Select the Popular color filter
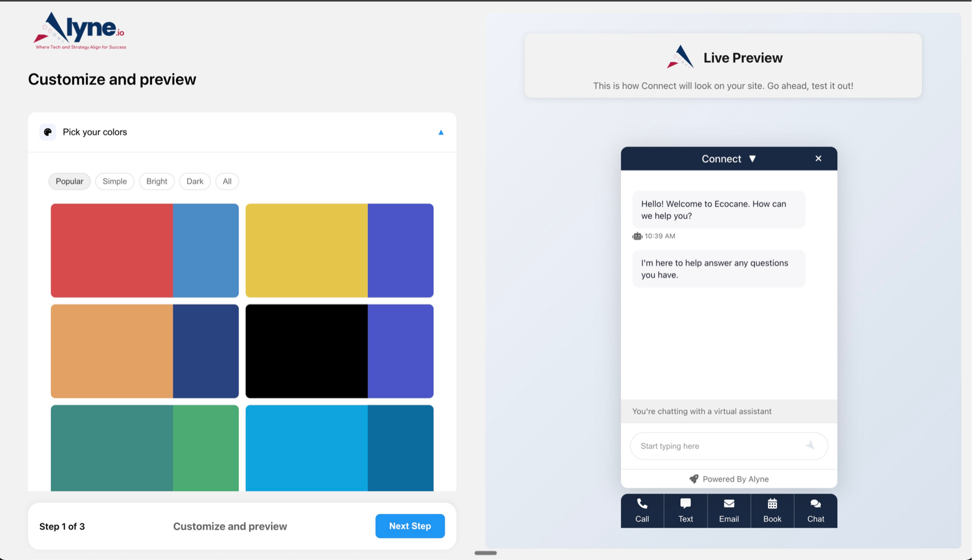This screenshot has width=972, height=560. point(70,181)
